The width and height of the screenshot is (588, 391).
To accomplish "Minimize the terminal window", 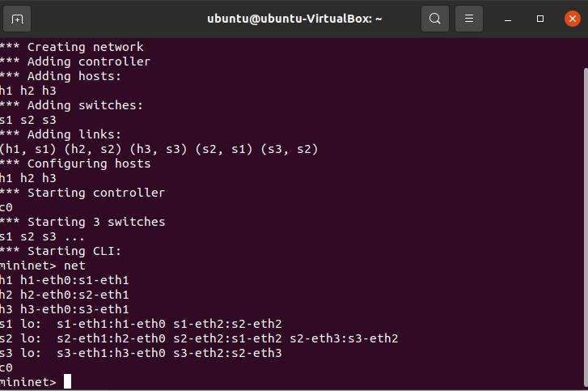I will pos(508,19).
